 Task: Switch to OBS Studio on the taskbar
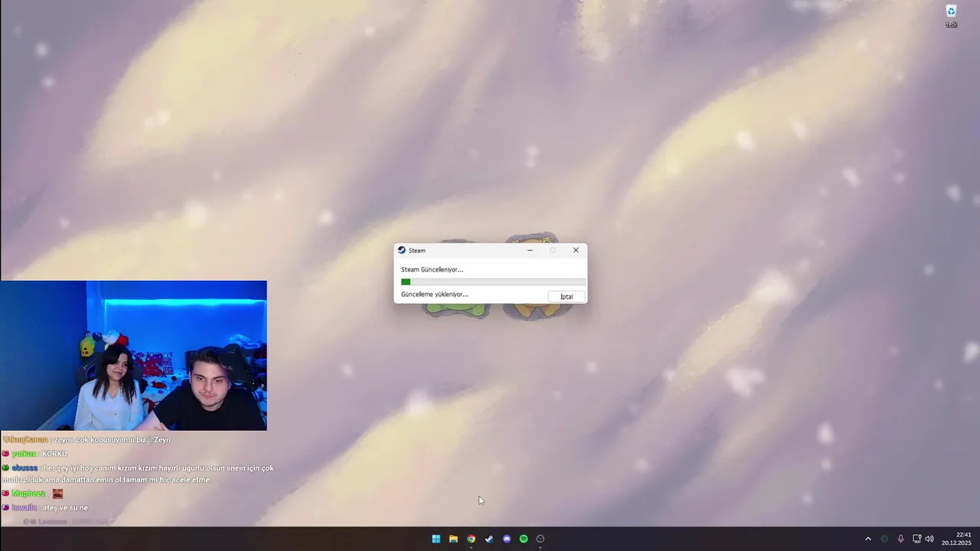(x=541, y=539)
